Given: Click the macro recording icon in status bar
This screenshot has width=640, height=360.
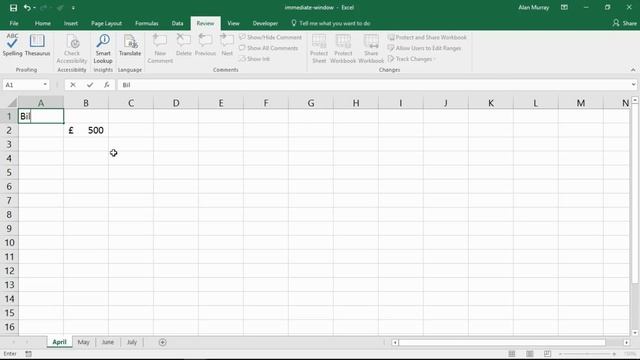Looking at the screenshot, I should coord(28,354).
